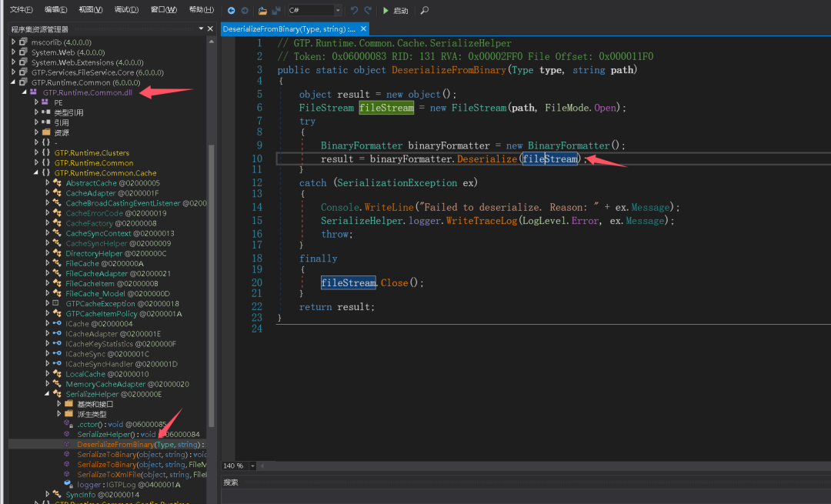Image resolution: width=831 pixels, height=504 pixels.
Task: Click the assembly icon beside mscorlib
Action: 23,42
